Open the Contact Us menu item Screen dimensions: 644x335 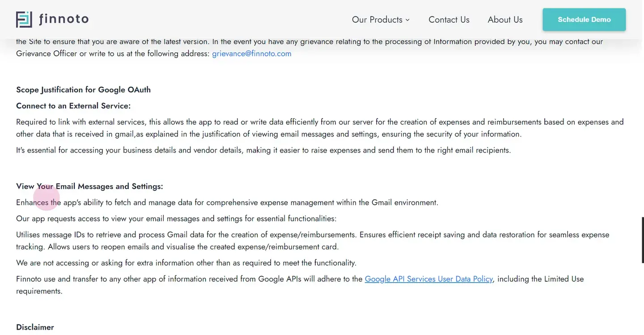coord(449,20)
